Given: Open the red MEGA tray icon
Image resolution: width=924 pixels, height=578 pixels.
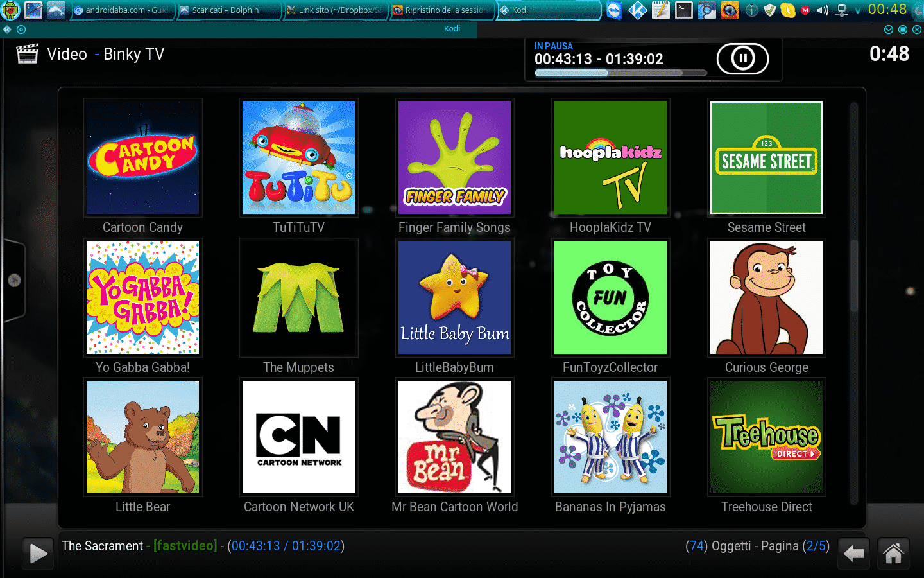Looking at the screenshot, I should (x=805, y=10).
